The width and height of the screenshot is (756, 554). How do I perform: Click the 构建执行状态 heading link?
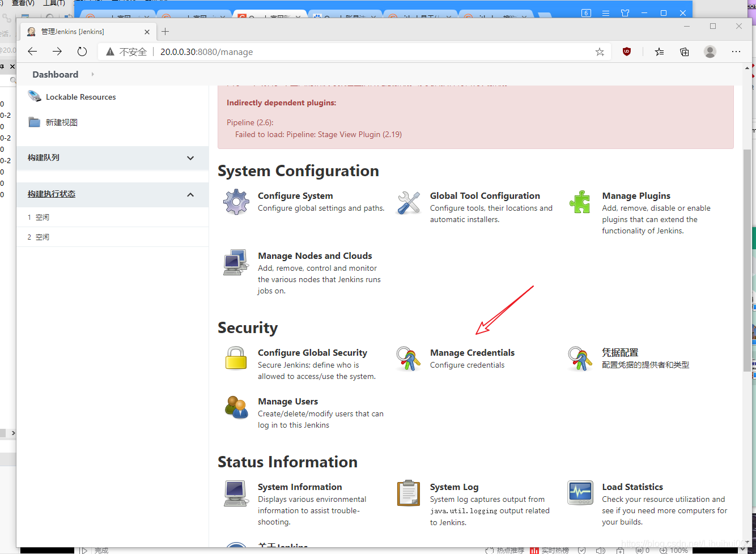click(x=52, y=194)
